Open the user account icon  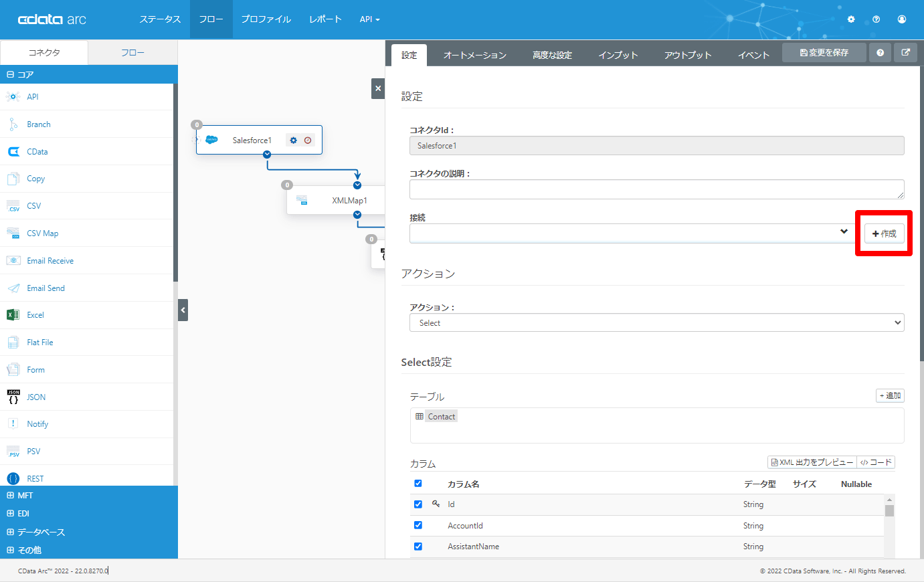901,19
